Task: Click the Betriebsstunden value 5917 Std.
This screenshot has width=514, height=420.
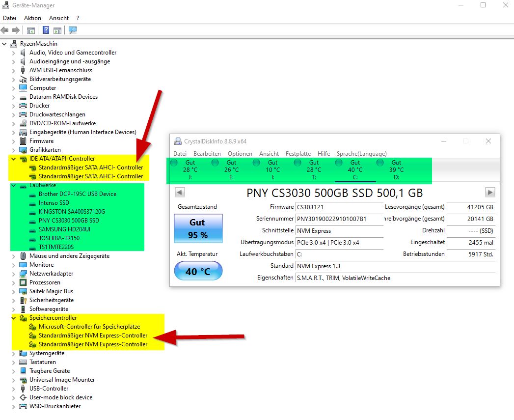Action: tap(471, 254)
